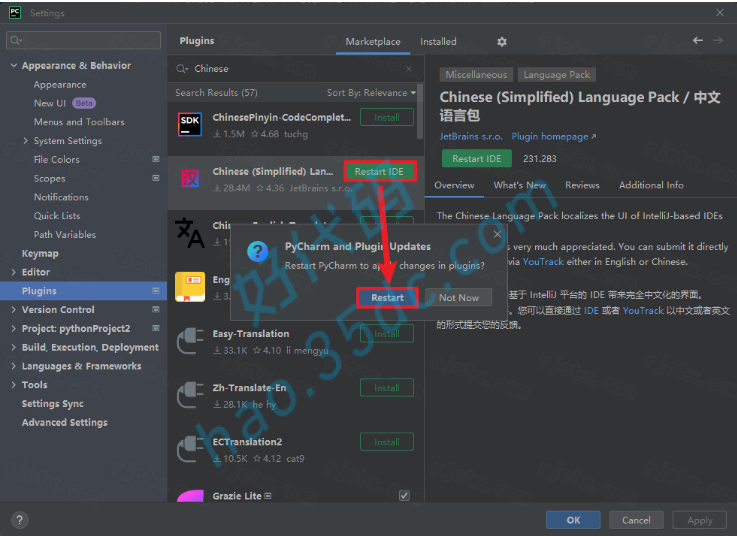Click the ECTranslation2 plug icon
Image resolution: width=737 pixels, height=536 pixels.
click(190, 449)
